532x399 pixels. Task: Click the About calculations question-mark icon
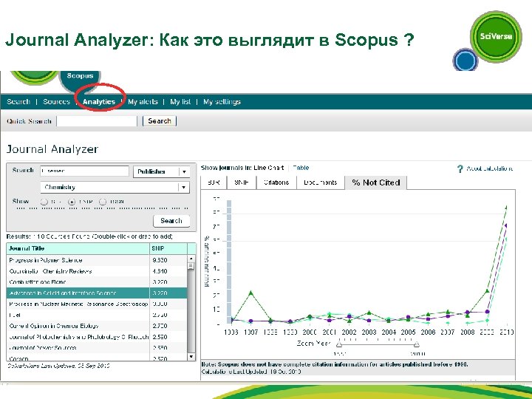(x=460, y=168)
